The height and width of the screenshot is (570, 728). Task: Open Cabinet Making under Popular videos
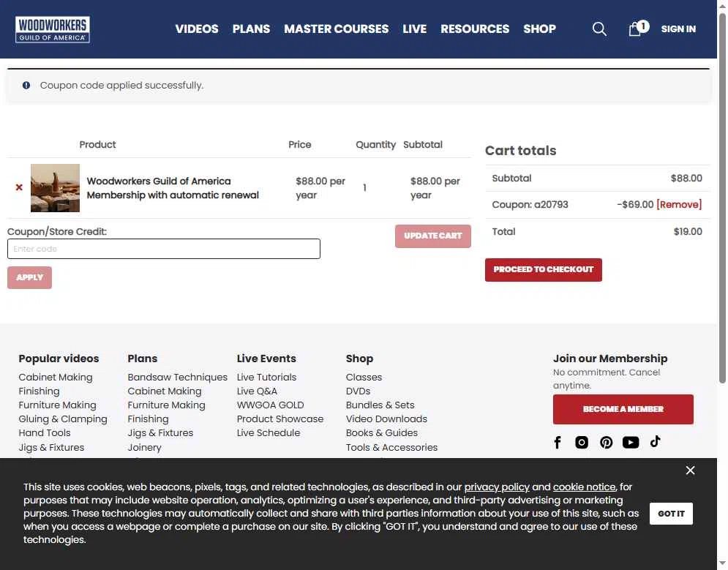click(x=56, y=377)
